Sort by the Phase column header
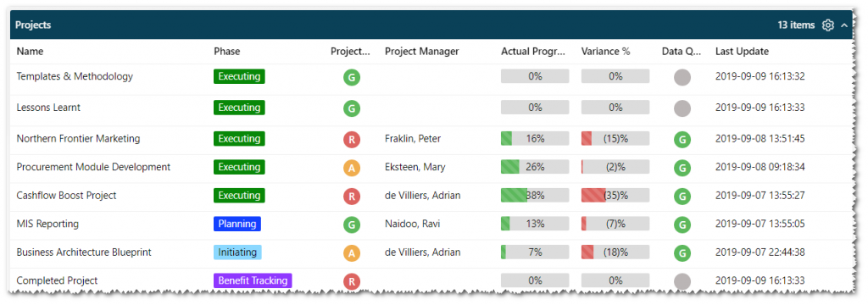 227,52
